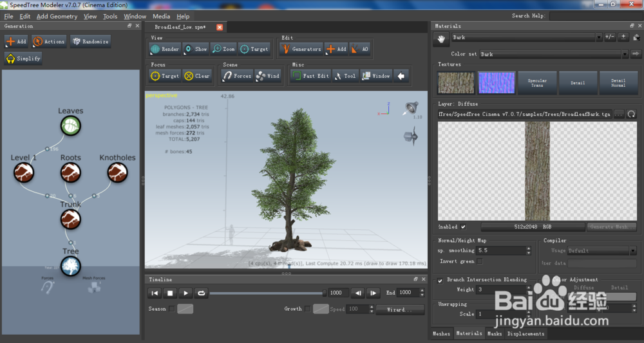Click the Zoom view button
The height and width of the screenshot is (343, 644).
[x=223, y=49]
